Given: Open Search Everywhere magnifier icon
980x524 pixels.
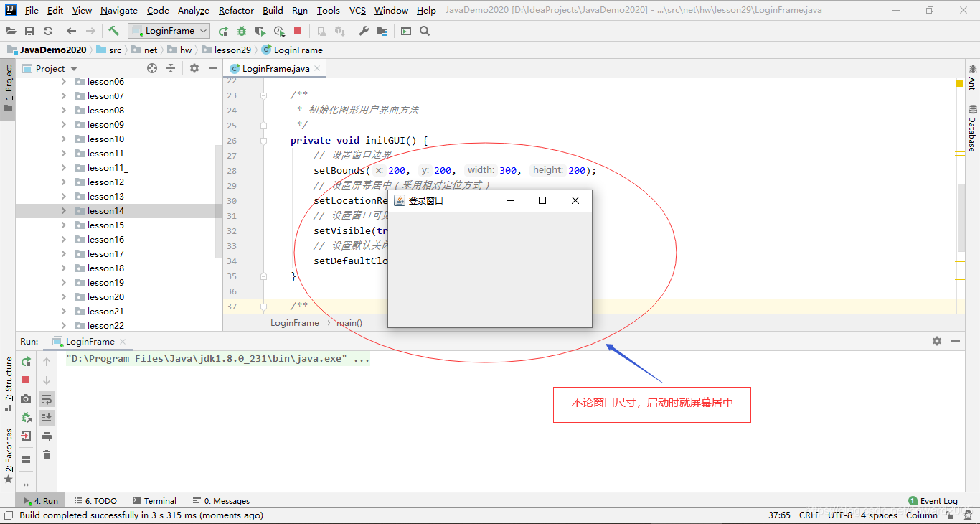Looking at the screenshot, I should point(425,31).
